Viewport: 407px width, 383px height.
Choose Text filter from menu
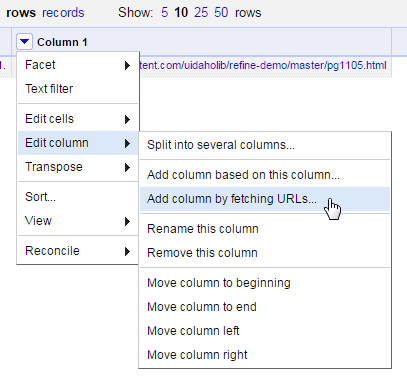point(78,89)
